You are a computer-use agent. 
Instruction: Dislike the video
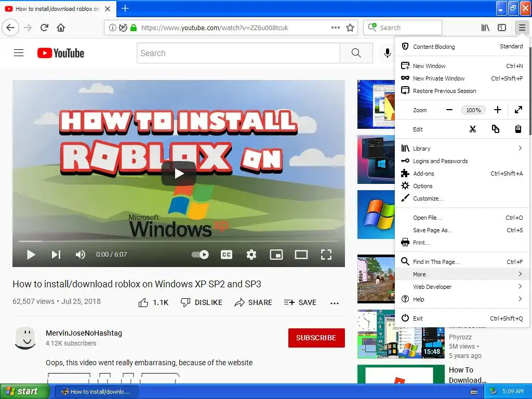coord(202,302)
